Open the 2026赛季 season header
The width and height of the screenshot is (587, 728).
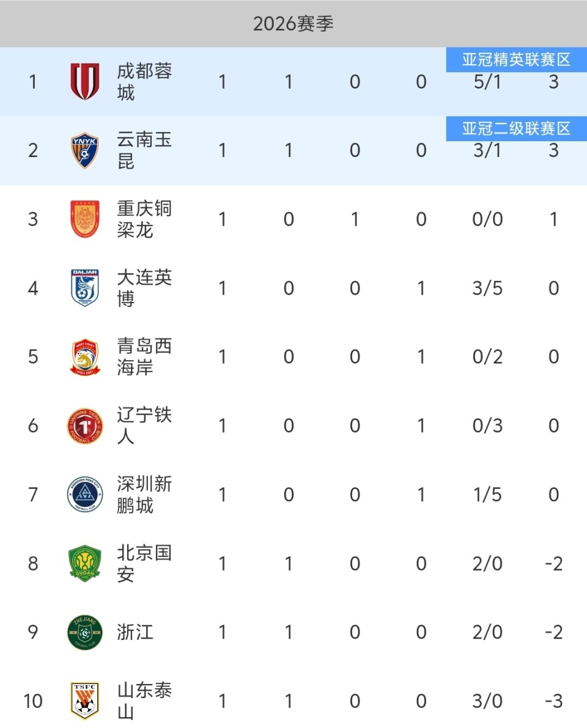point(293,24)
